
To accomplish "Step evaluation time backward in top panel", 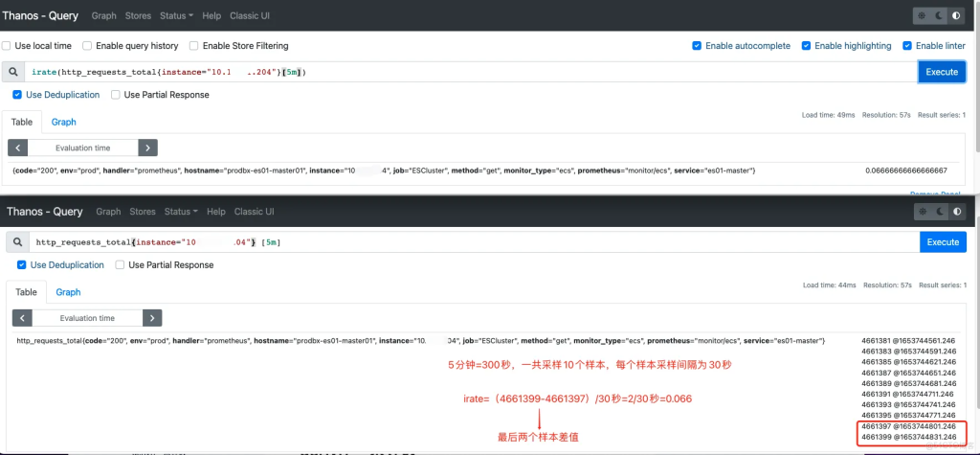I will [x=18, y=148].
